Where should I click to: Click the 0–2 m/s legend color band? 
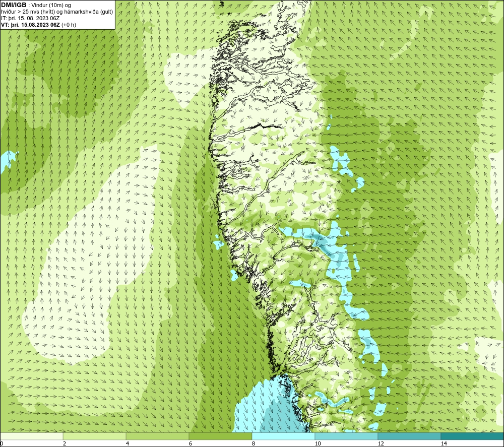[31, 436]
